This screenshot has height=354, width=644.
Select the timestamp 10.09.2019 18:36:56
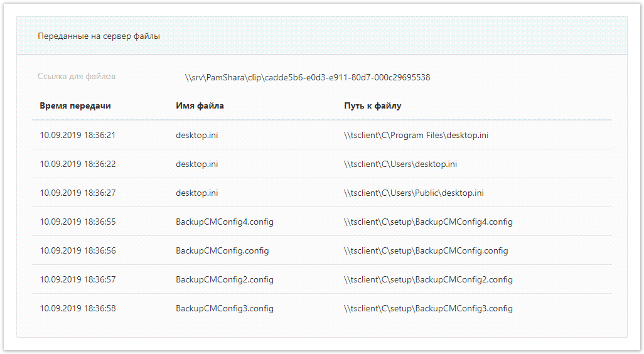coord(77,250)
